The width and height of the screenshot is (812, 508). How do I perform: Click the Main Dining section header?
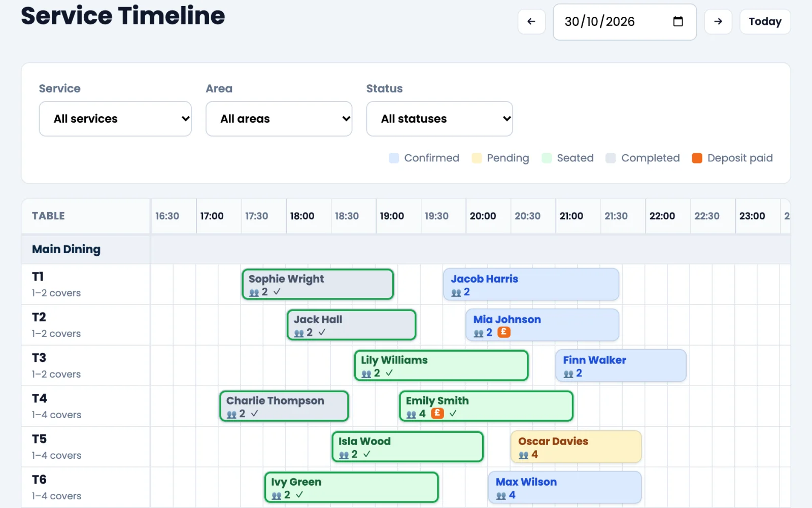click(66, 249)
